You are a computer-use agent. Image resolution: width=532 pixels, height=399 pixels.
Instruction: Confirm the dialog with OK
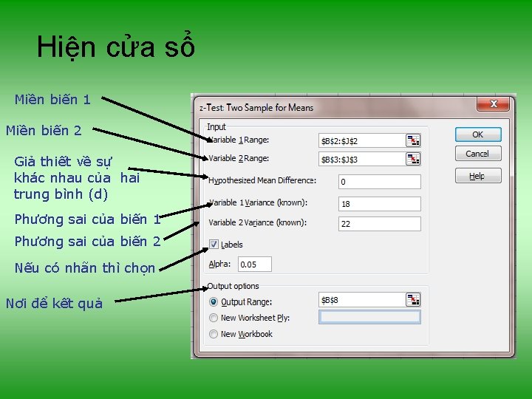coord(478,134)
